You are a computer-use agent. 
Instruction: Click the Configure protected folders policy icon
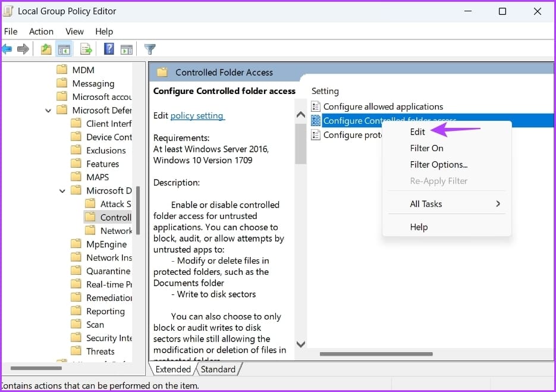[x=315, y=135]
